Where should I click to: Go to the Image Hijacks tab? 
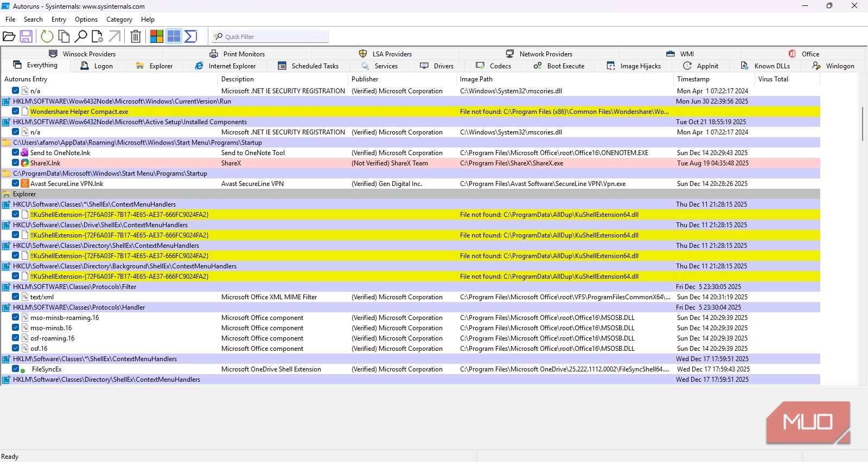click(634, 66)
